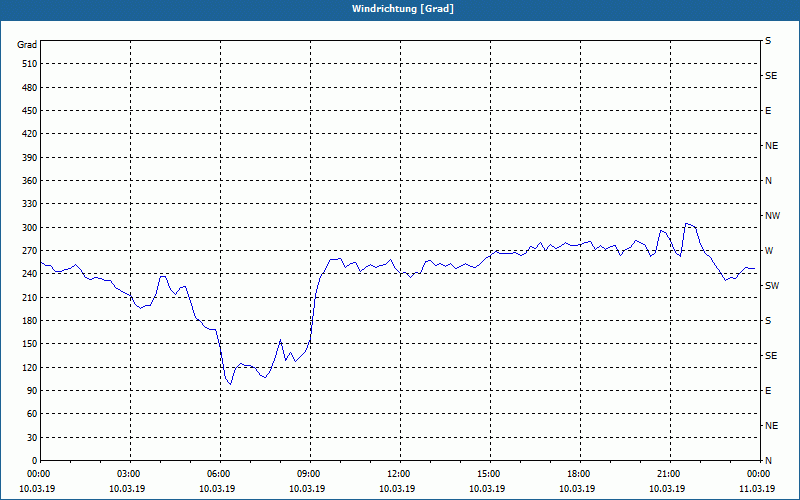Click the 240 axis value

click(29, 273)
